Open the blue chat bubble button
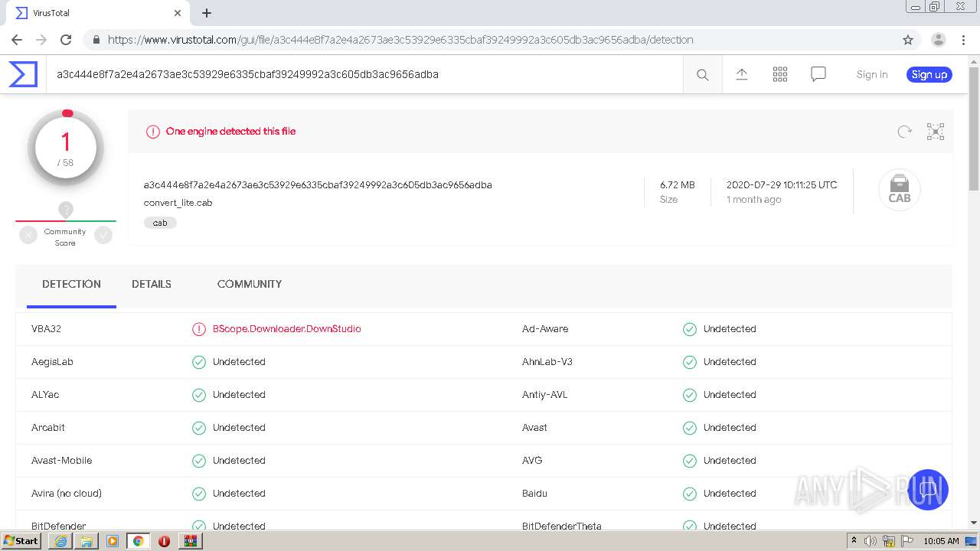The height and width of the screenshot is (551, 980). tap(928, 490)
